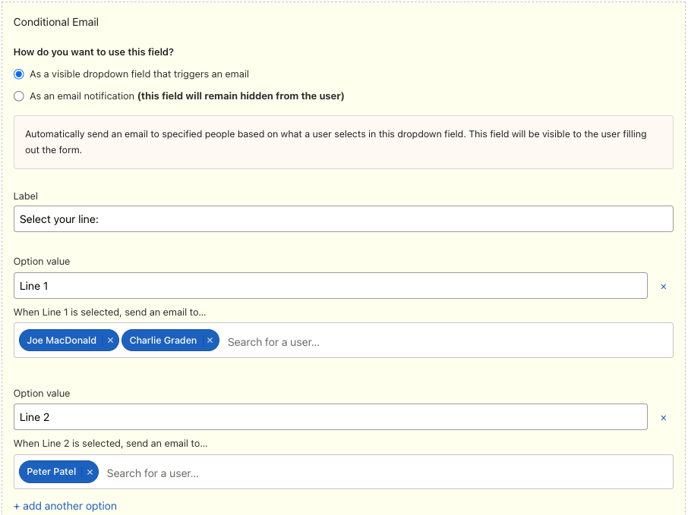Click the pink info box about automatic emails
This screenshot has height=515, width=688.
point(344,142)
